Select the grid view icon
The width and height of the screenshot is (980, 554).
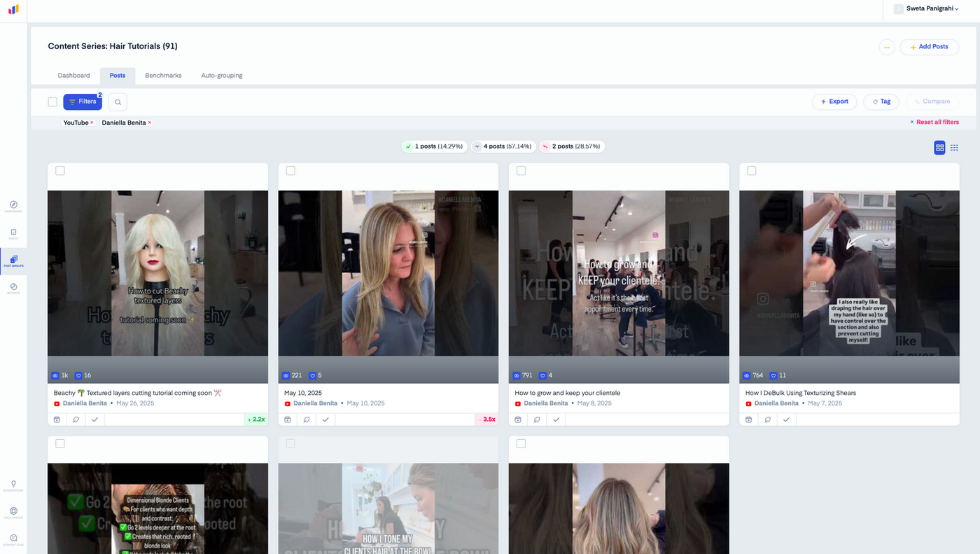click(x=939, y=148)
